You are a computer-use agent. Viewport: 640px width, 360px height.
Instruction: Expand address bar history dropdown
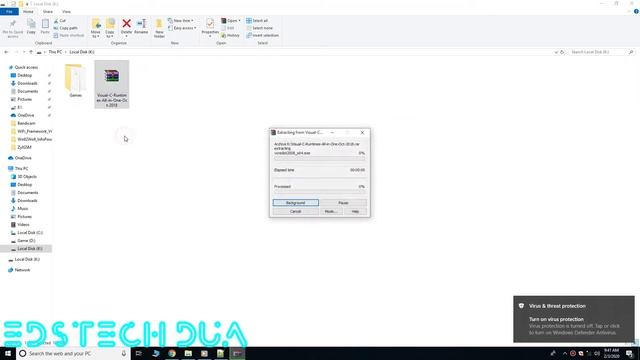tap(556, 52)
